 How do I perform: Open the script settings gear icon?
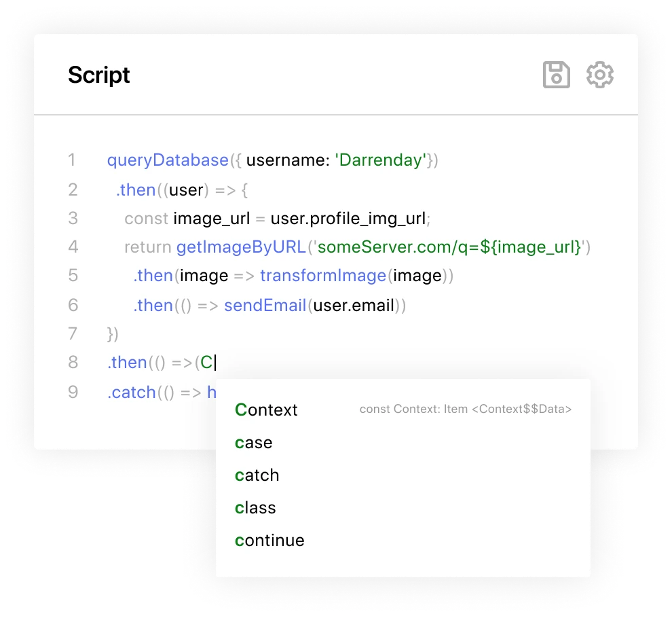tap(599, 75)
